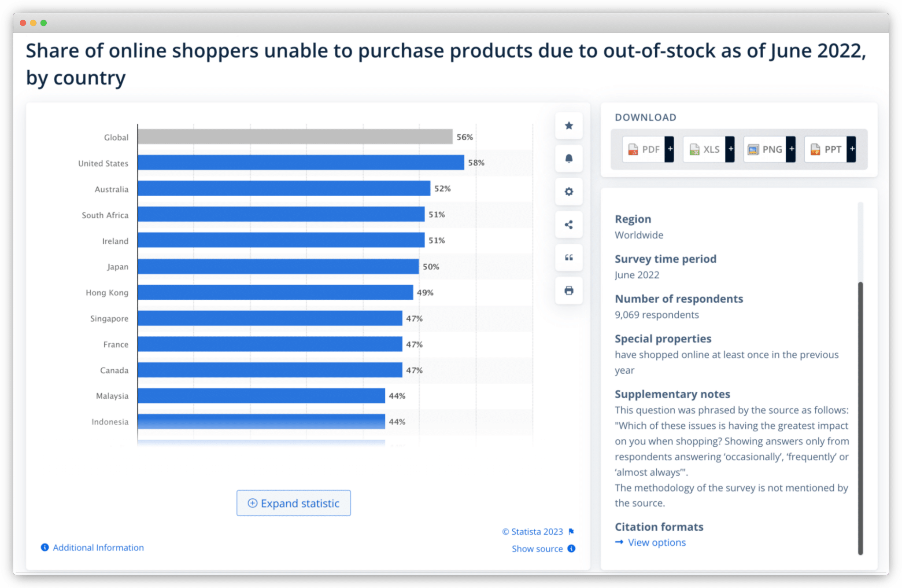Expand extra options on the PNG download
Viewport: 902px width, 588px height.
(791, 149)
